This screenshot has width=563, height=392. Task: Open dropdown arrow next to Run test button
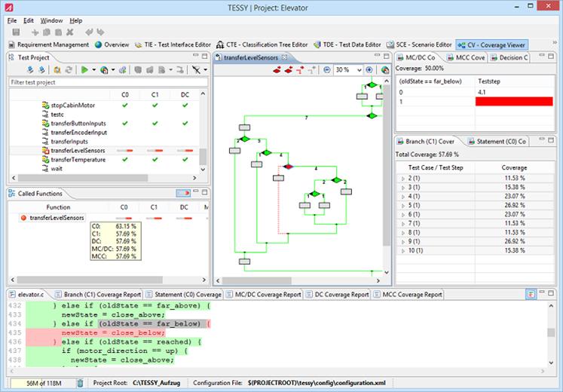94,70
